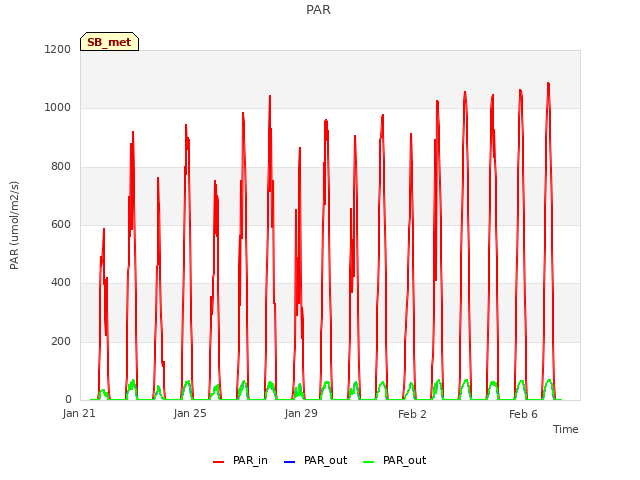Viewport: 640px width, 480px height.
Task: Click the PAR (umol/m2/s) axis label
Action: click(x=14, y=225)
